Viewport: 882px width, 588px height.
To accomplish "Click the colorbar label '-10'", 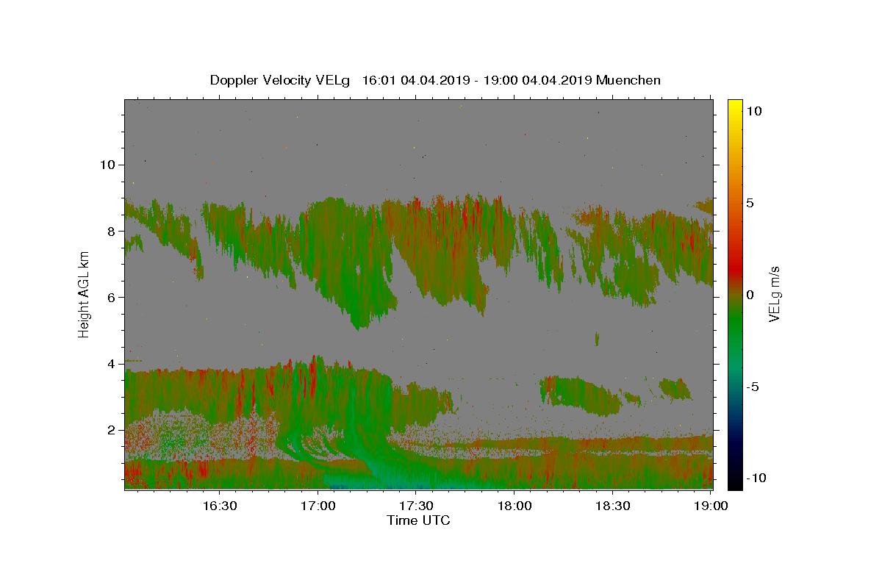I will (756, 478).
